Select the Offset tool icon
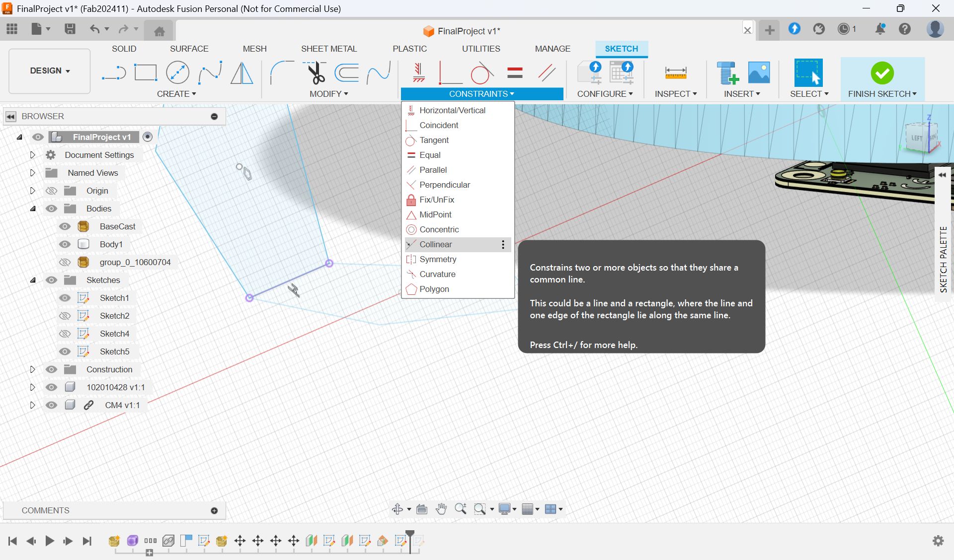954x560 pixels. (347, 73)
